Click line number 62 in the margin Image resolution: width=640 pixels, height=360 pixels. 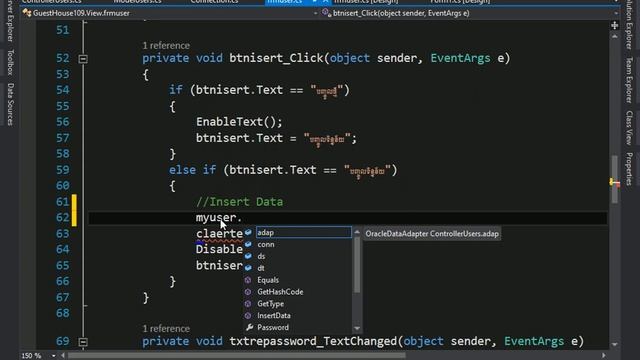pyautogui.click(x=63, y=218)
